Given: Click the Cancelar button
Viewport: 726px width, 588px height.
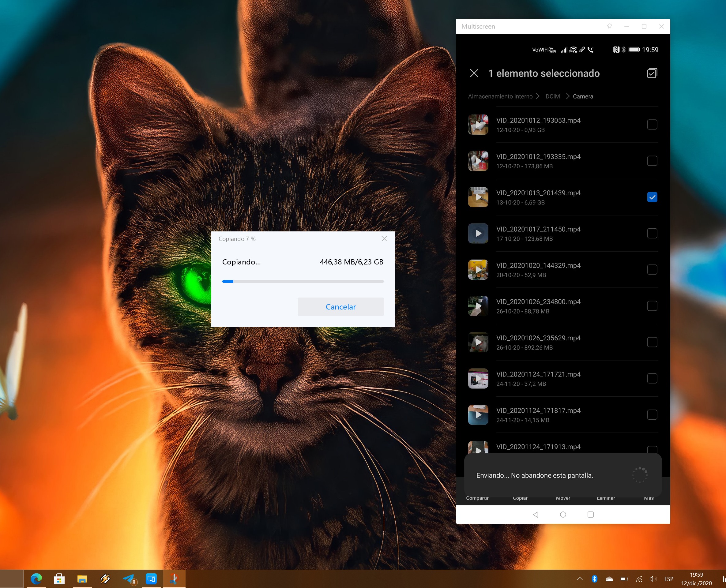Looking at the screenshot, I should pos(340,307).
